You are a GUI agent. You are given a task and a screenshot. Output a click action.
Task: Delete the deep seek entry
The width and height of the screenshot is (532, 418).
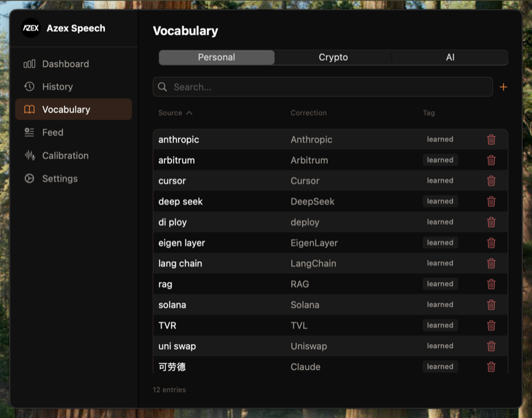491,202
